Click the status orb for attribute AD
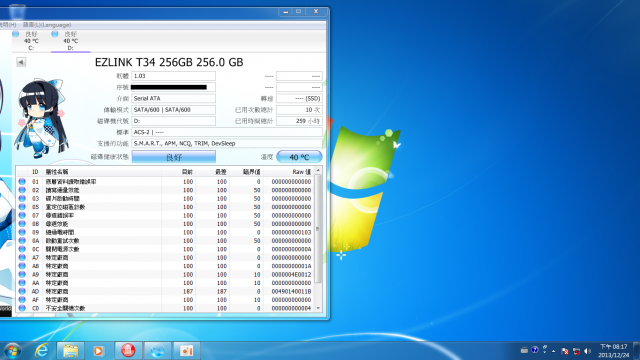Viewport: 640px width, 360px height. click(22, 291)
